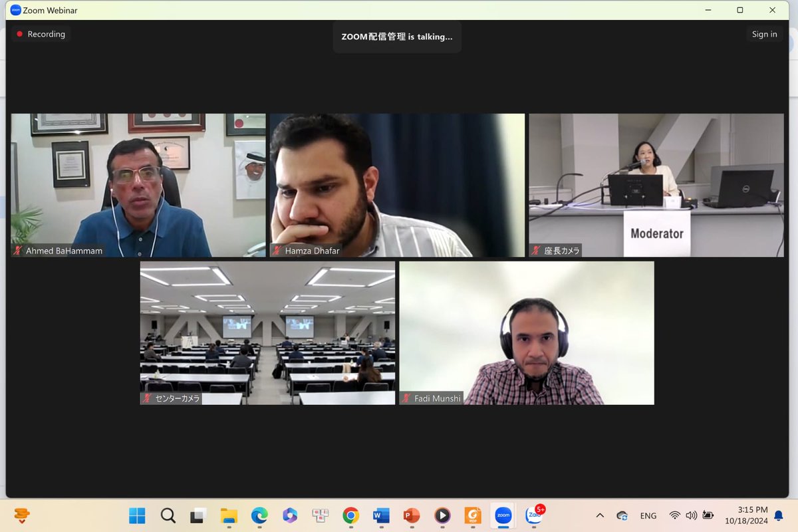Click the Sign in button
Screen dimensions: 798x532
pos(764,34)
